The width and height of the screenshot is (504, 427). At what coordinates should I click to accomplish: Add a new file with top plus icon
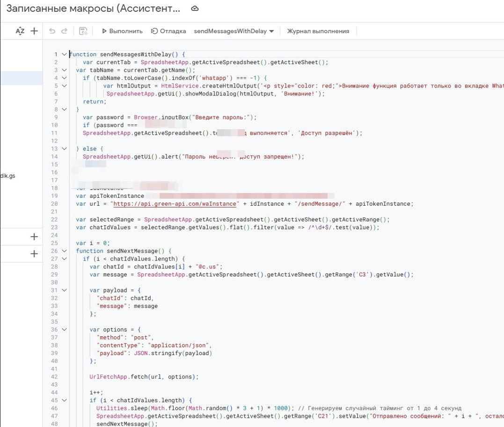34,31
